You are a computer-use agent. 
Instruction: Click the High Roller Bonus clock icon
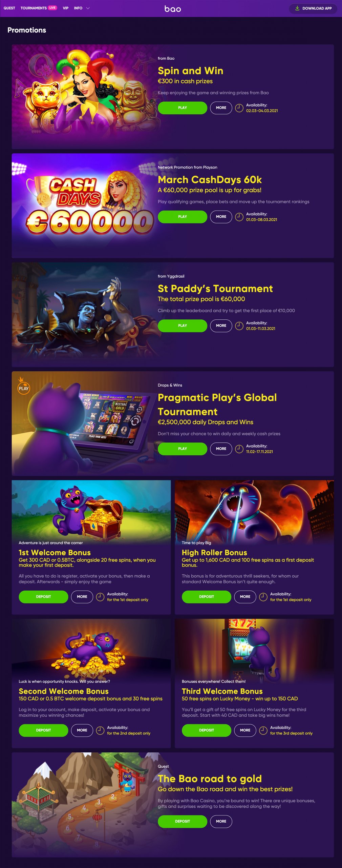click(x=263, y=597)
